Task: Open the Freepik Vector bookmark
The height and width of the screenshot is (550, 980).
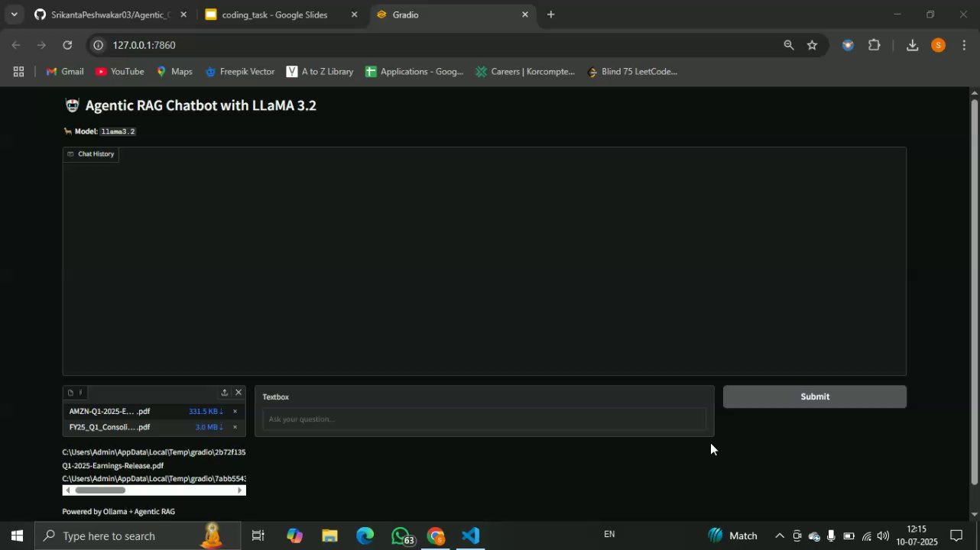Action: (x=240, y=72)
